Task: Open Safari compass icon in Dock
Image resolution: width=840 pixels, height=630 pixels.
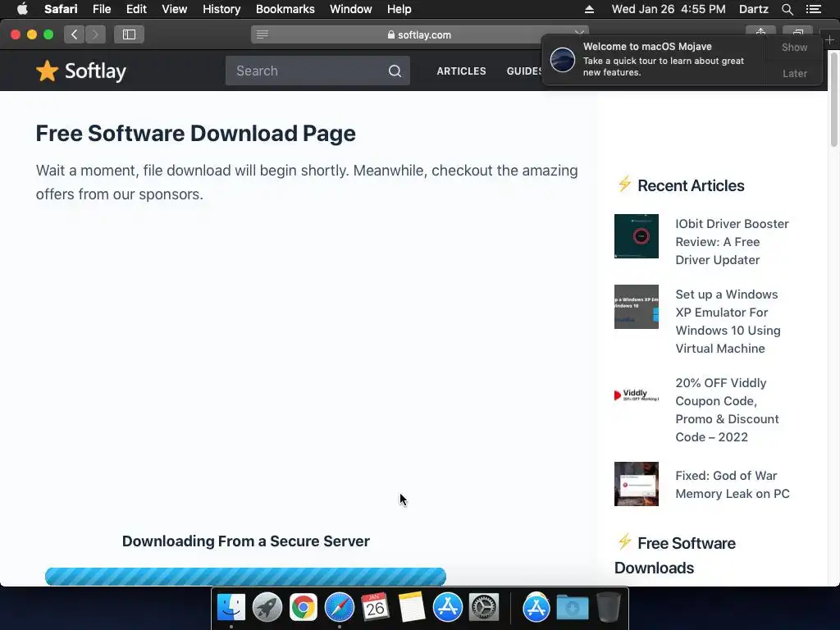Action: coord(339,608)
